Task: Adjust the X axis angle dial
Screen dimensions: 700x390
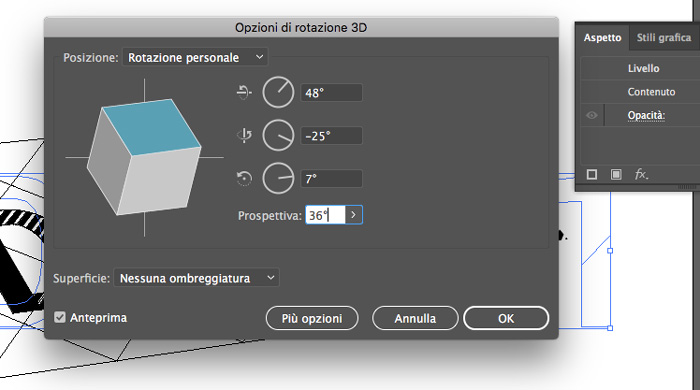Action: coord(278,92)
